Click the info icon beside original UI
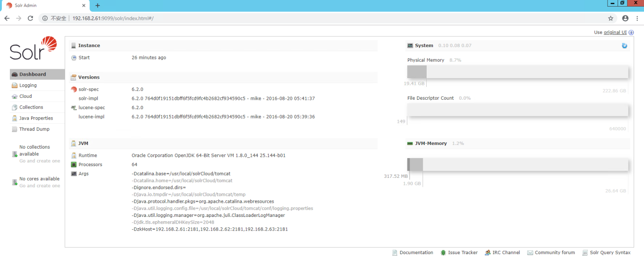This screenshot has height=264, width=644. pos(631,32)
